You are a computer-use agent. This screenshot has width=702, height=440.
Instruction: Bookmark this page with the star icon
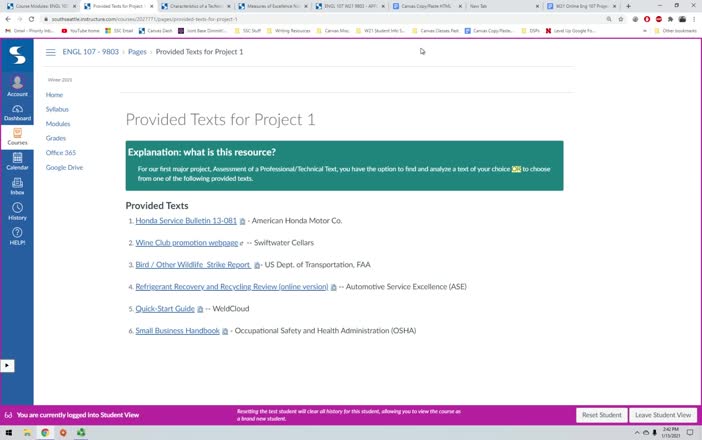pyautogui.click(x=621, y=19)
